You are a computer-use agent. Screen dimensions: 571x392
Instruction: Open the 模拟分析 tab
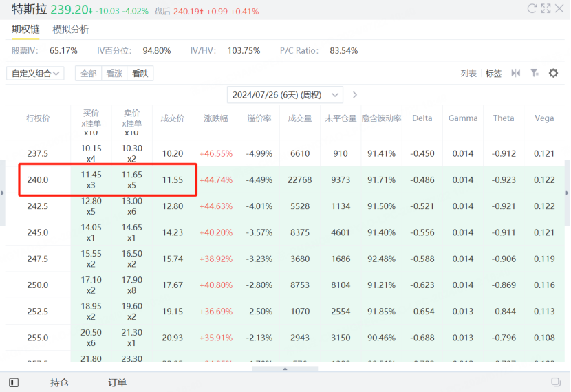click(x=71, y=29)
